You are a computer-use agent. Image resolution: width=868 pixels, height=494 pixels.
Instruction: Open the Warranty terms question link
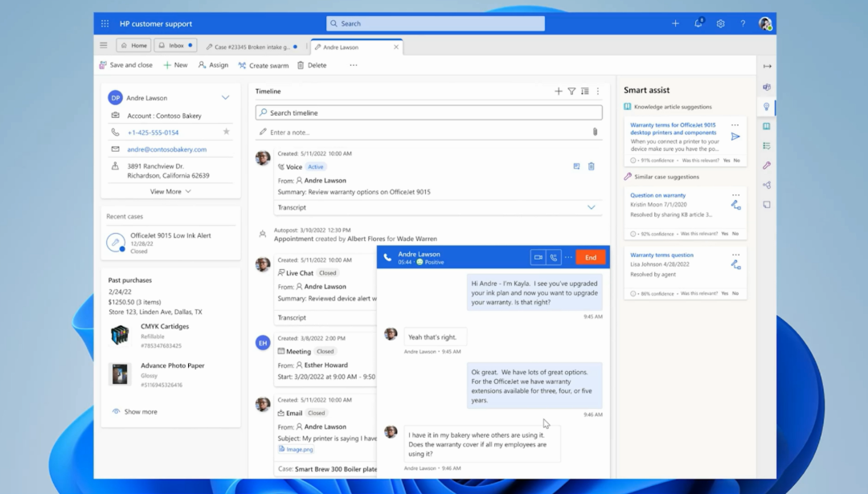661,255
